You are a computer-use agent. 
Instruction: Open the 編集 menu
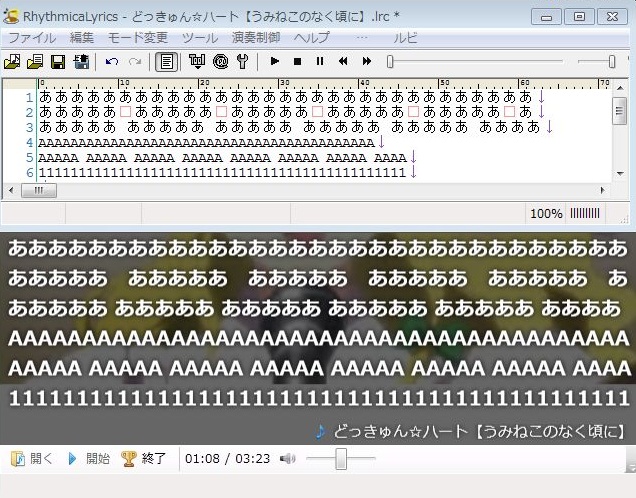(82, 38)
